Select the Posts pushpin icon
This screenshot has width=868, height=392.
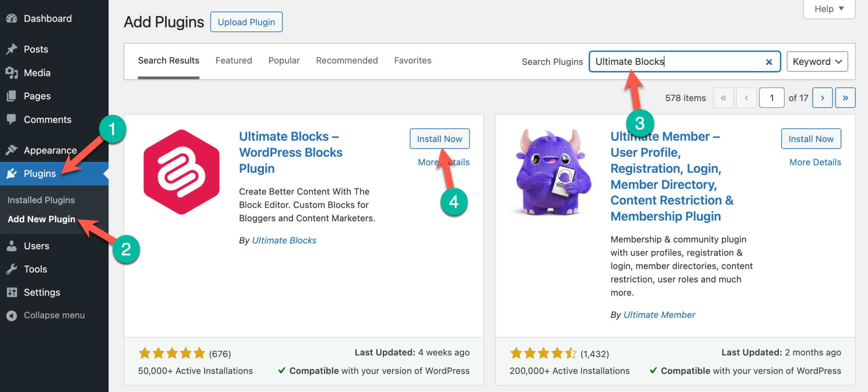pos(12,49)
